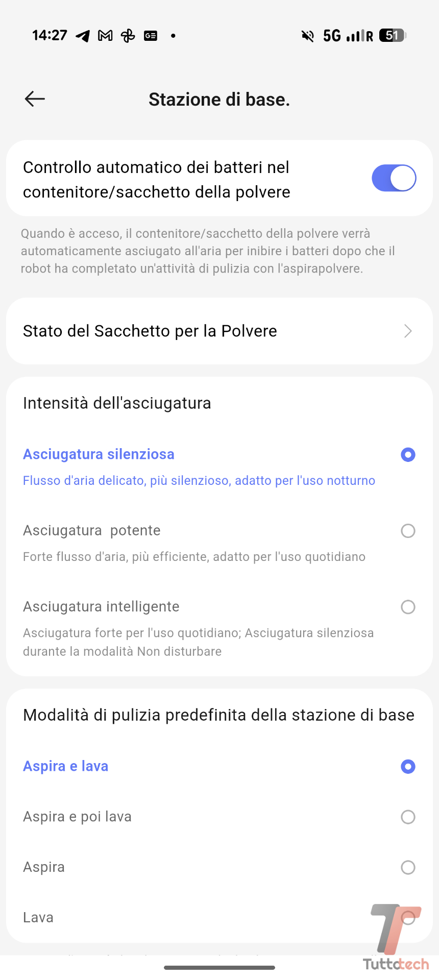Image resolution: width=439 pixels, height=980 pixels.
Task: Select Asciugatura potente radio button
Action: pyautogui.click(x=408, y=531)
